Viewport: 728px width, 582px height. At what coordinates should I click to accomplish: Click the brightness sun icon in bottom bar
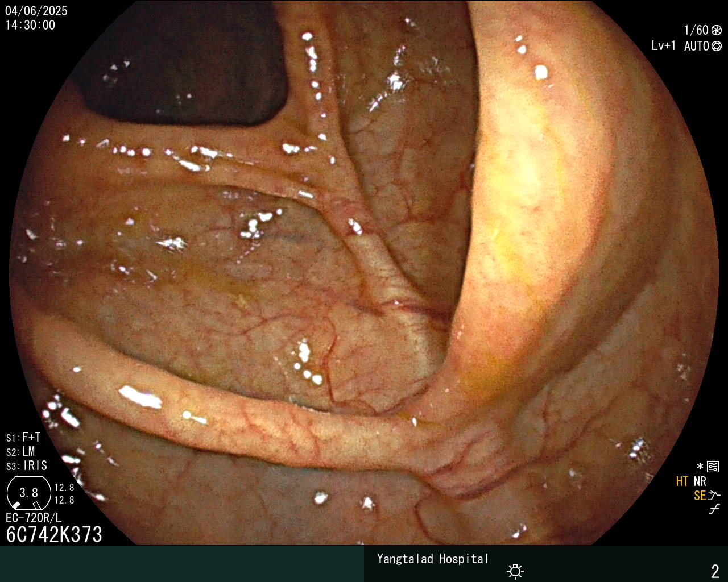(515, 571)
